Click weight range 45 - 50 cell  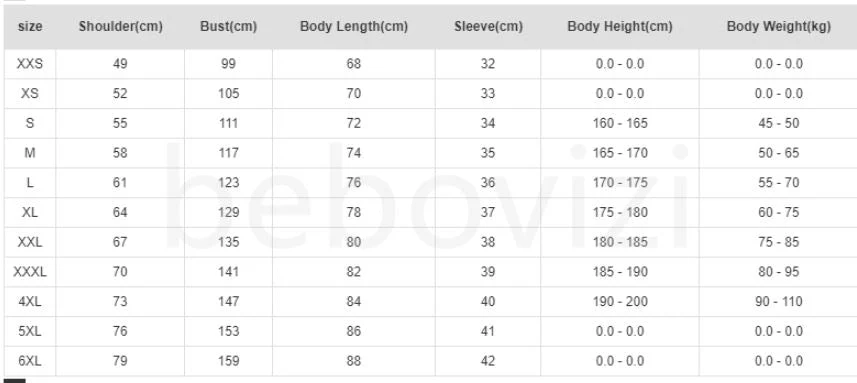[x=778, y=123]
